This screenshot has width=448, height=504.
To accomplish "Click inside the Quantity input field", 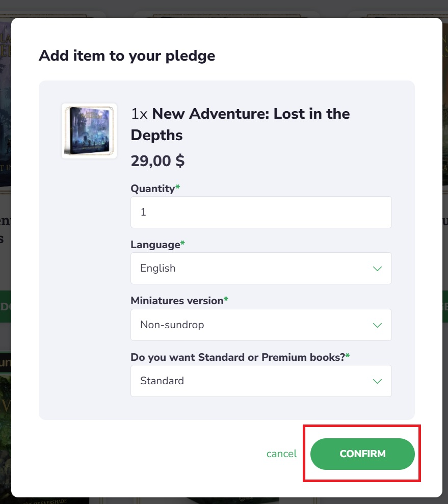I will (x=261, y=212).
